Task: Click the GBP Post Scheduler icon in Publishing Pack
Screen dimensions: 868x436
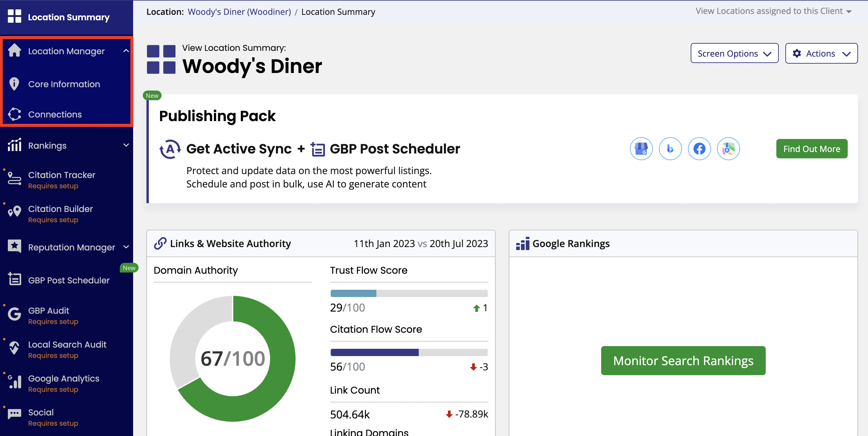Action: click(318, 149)
